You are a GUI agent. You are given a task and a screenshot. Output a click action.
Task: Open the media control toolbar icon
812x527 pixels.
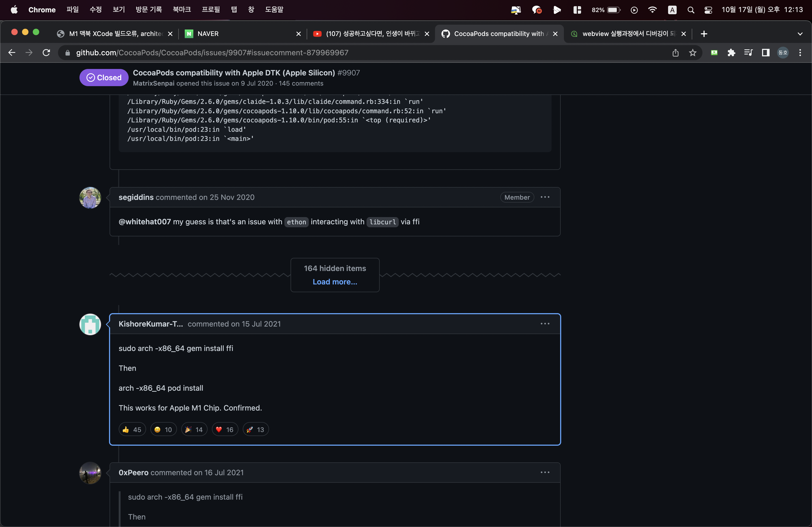click(748, 53)
